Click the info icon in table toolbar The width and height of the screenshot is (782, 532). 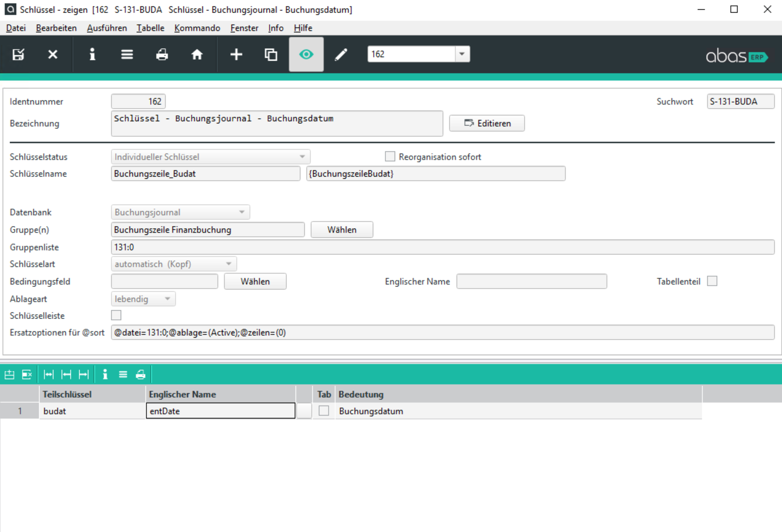click(x=105, y=374)
